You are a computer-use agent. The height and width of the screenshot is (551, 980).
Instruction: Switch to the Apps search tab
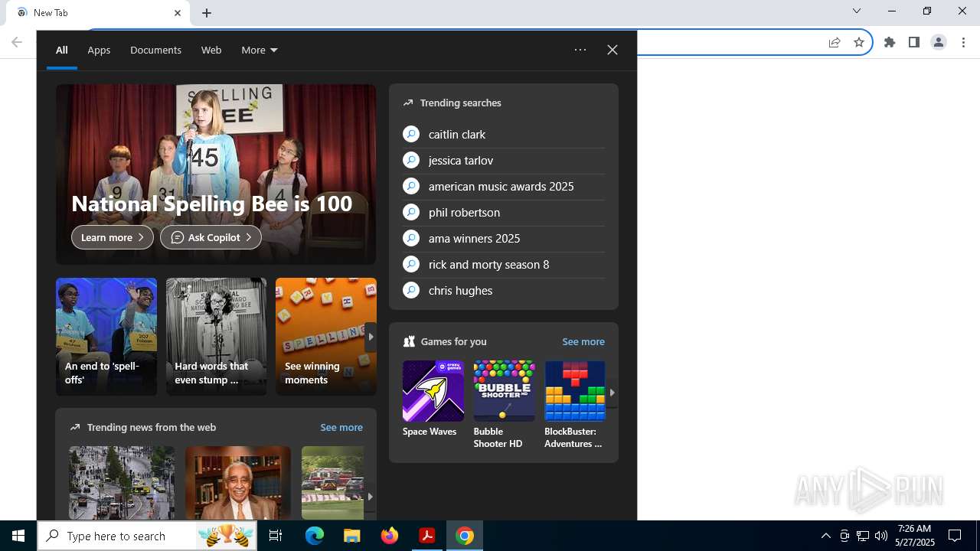click(99, 50)
